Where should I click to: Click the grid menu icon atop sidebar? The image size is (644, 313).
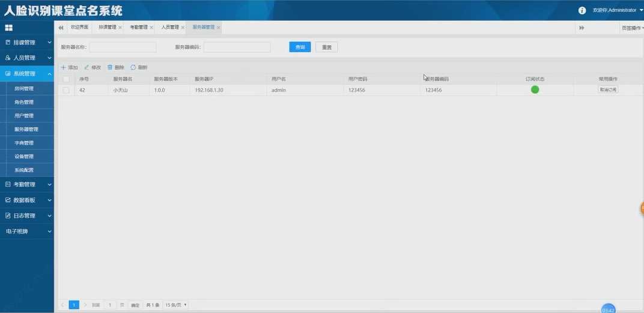pos(8,28)
